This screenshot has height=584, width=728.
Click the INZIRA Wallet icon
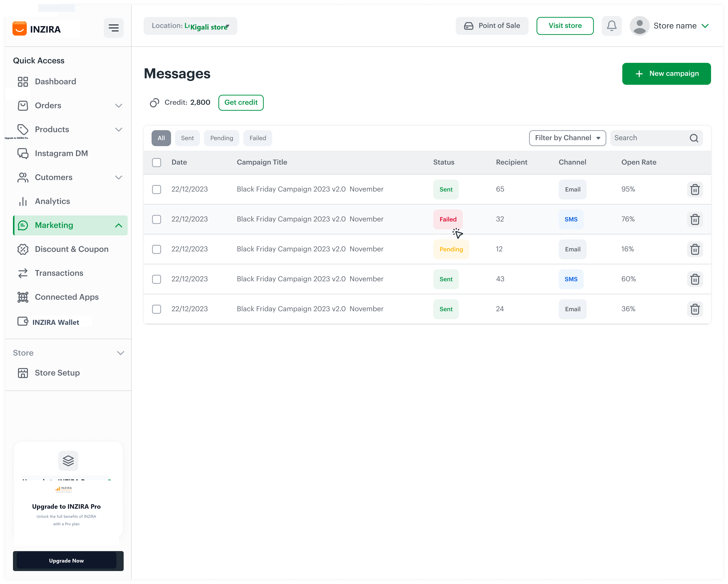coord(23,321)
